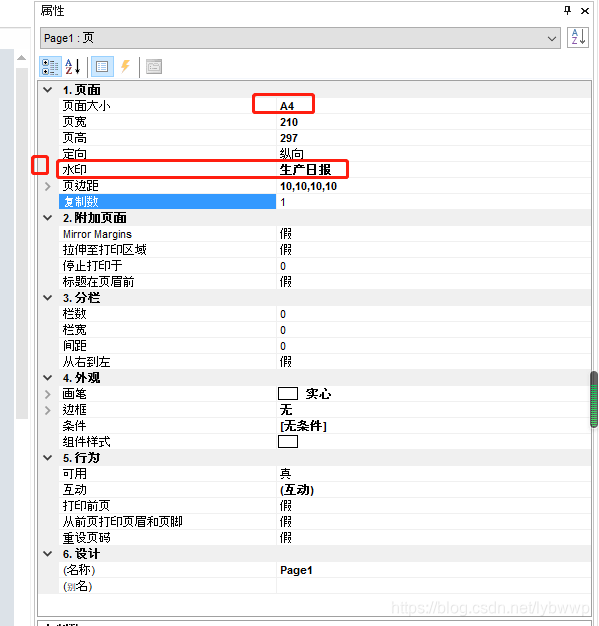Select the 定向 value 纵向

pos(292,154)
